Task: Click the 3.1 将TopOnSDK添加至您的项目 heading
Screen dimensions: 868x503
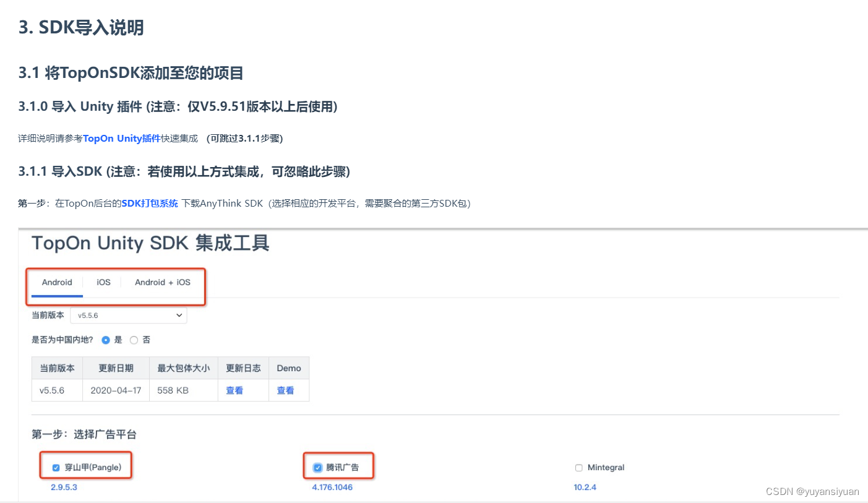Action: pos(131,73)
